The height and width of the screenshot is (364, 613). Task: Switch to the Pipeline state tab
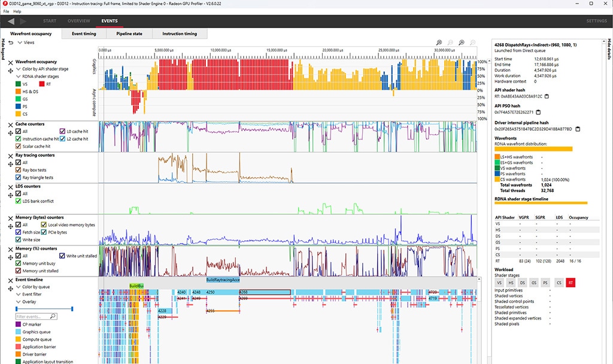[129, 34]
